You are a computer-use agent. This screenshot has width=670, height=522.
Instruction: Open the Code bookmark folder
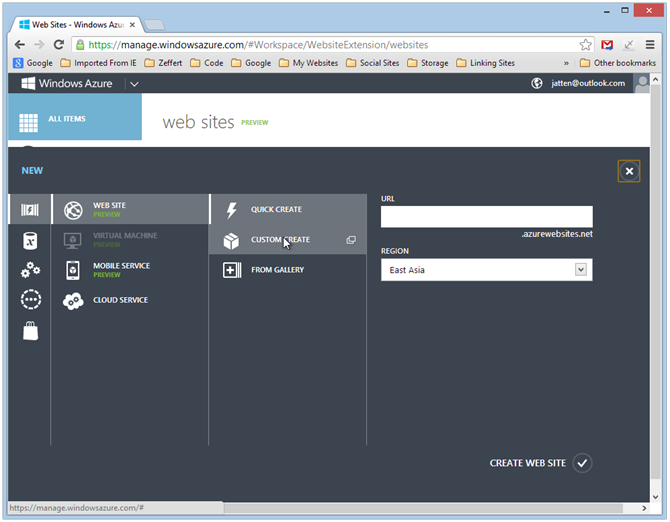point(207,63)
